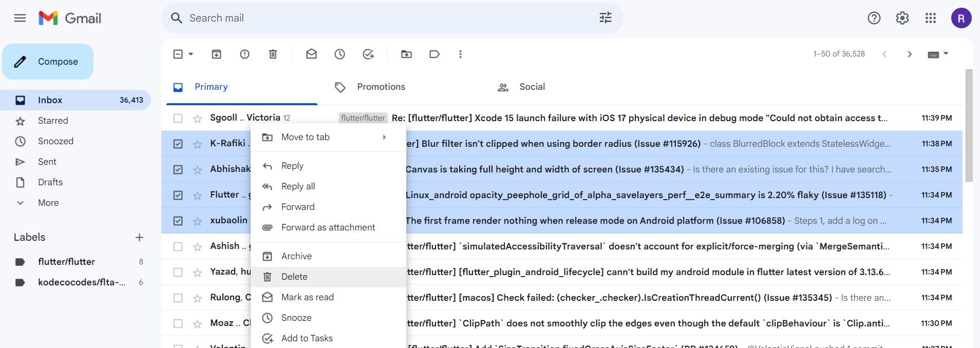
Task: Go to the older page arrow
Action: coord(910,54)
